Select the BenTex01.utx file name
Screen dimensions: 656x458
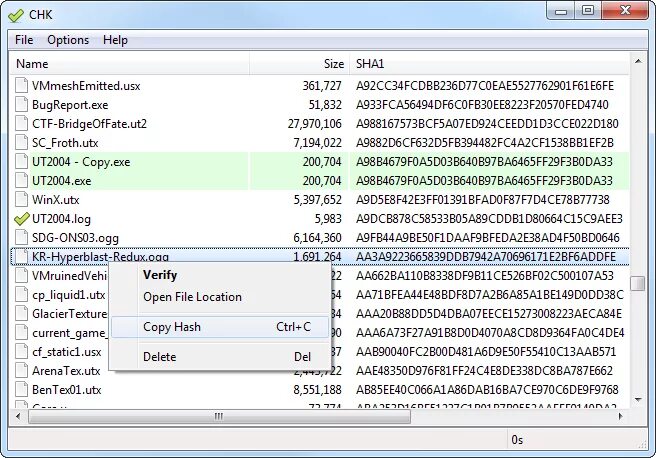67,390
